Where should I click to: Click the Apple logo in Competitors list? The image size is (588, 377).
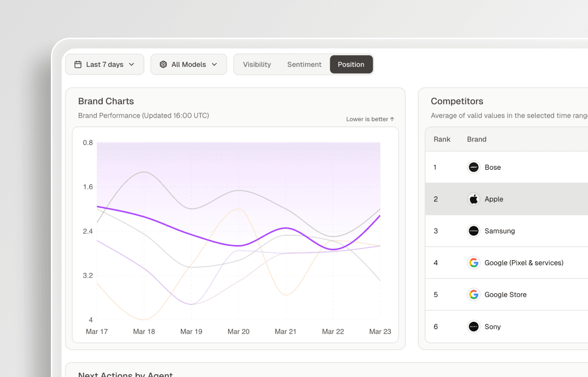[x=473, y=199]
